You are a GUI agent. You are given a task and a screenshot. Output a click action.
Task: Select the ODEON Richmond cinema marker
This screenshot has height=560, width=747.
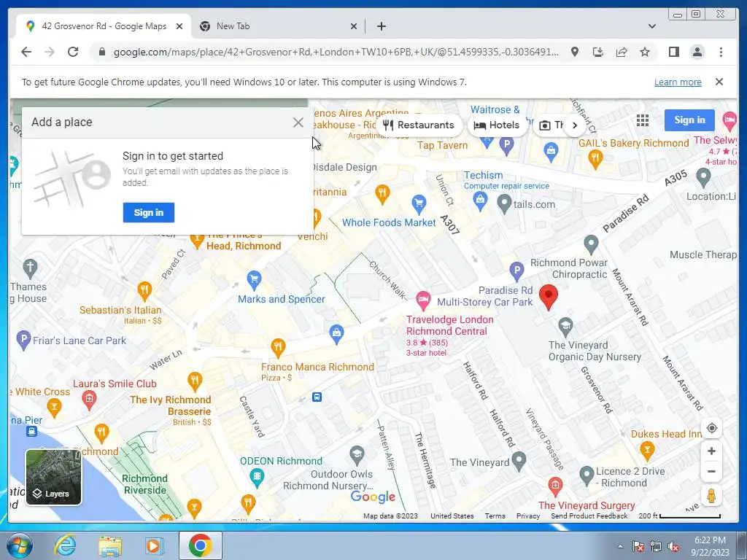[257, 477]
